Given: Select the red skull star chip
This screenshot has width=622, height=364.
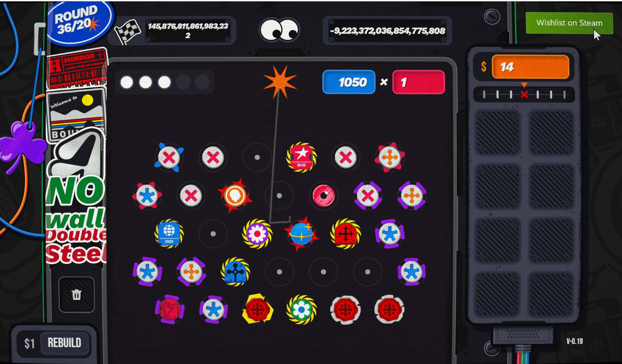Looking at the screenshot, I should 301,157.
